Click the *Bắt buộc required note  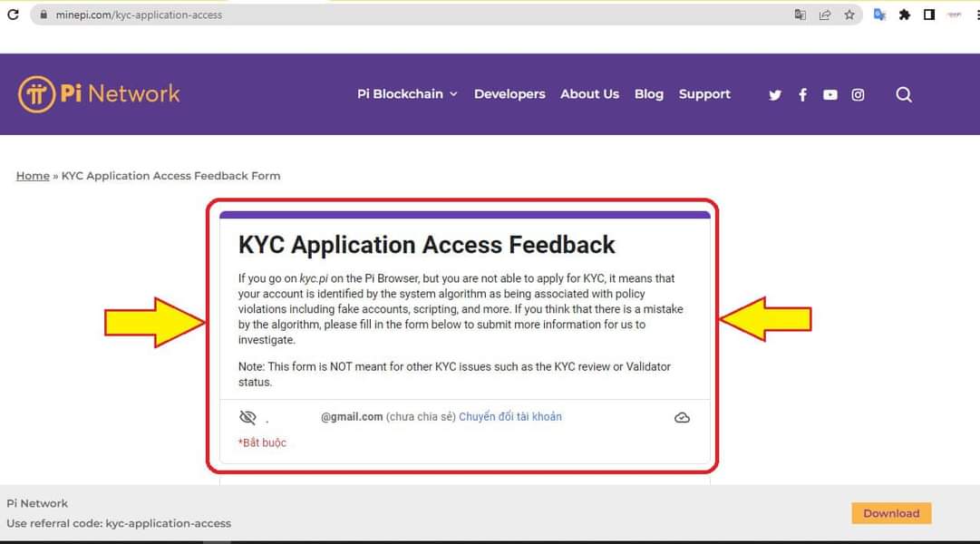(262, 442)
